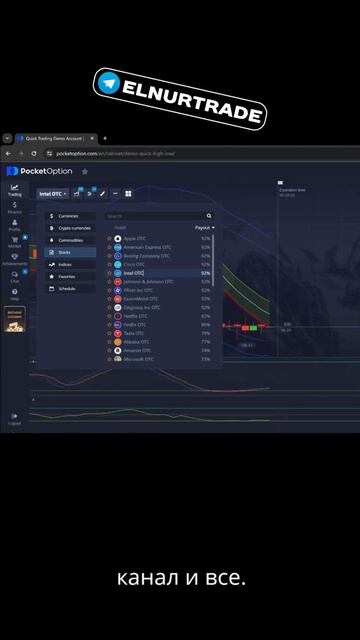Toggle favorite star for Microsoft OTC

[109, 359]
